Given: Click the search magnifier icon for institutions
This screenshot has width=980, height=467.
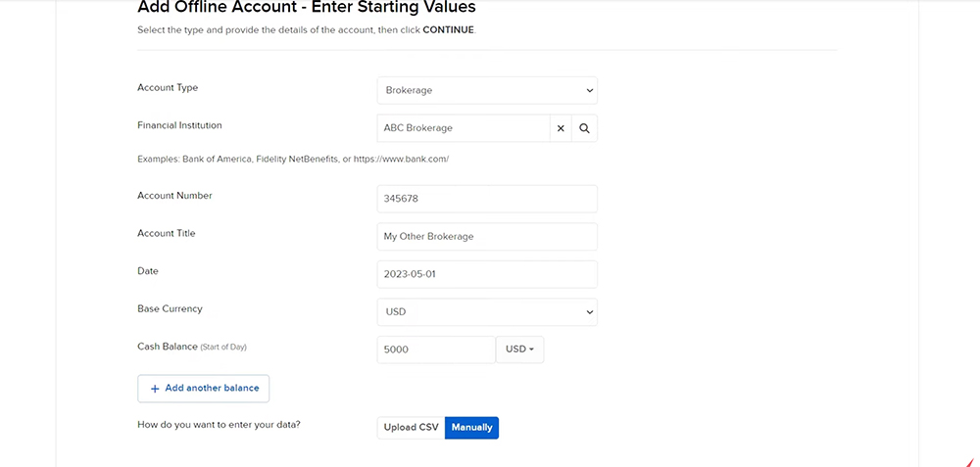Looking at the screenshot, I should [584, 128].
